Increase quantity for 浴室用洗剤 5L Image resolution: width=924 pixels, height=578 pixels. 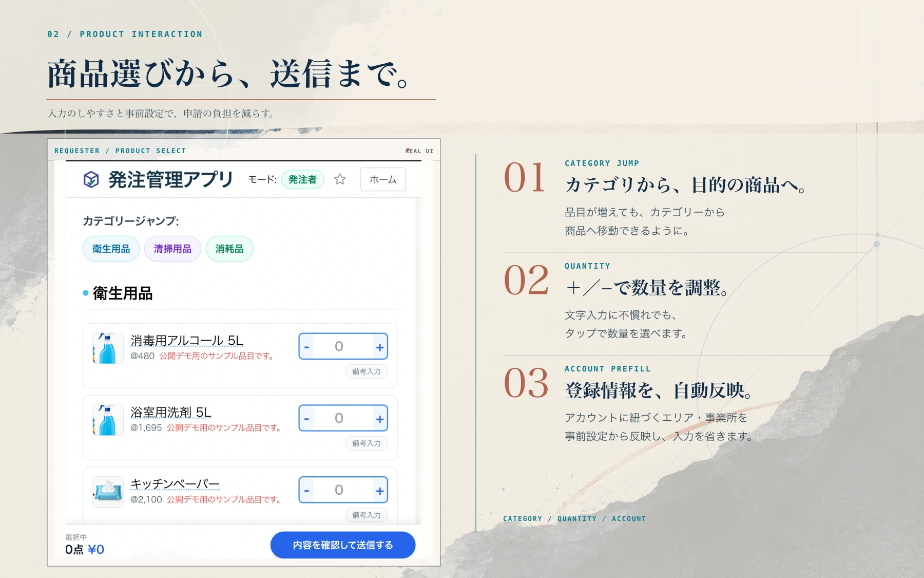pos(380,419)
